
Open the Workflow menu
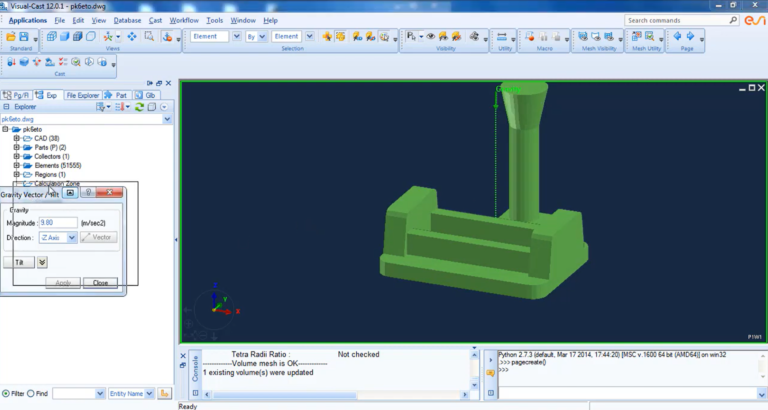[x=184, y=21]
